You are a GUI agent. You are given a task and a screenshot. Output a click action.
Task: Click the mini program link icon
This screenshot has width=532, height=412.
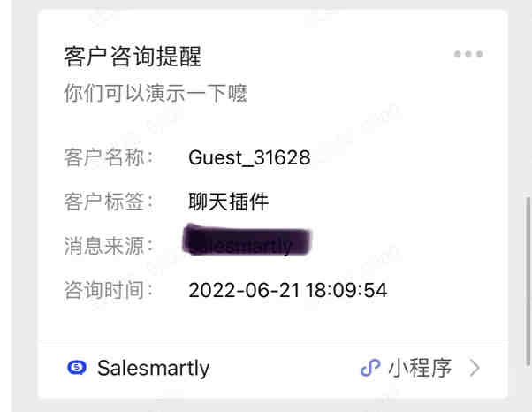[369, 368]
